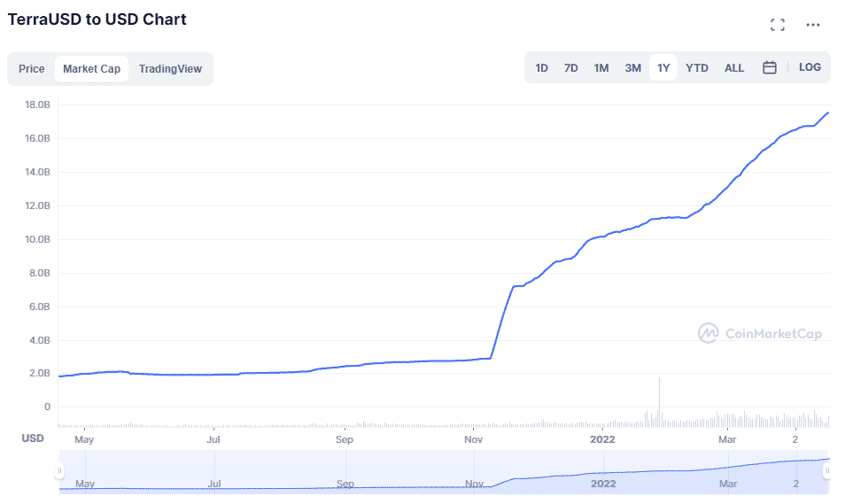The width and height of the screenshot is (845, 504).
Task: Toggle LOG scale on the chart
Action: 809,67
